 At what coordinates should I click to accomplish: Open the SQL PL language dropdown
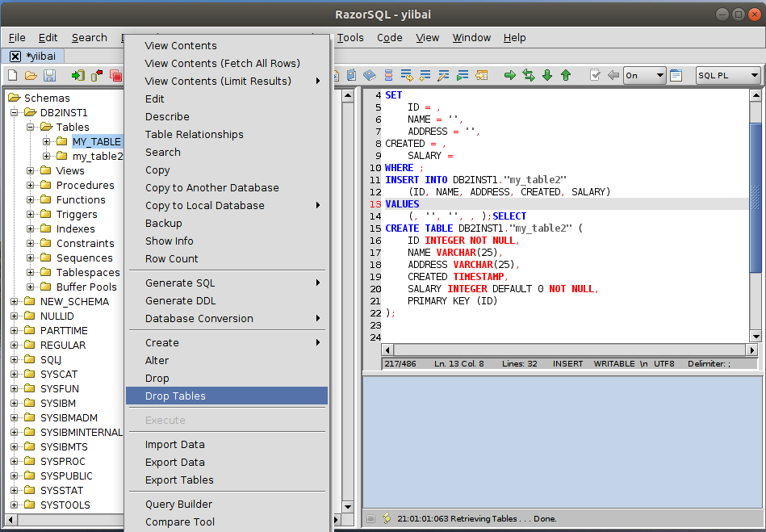pyautogui.click(x=727, y=75)
